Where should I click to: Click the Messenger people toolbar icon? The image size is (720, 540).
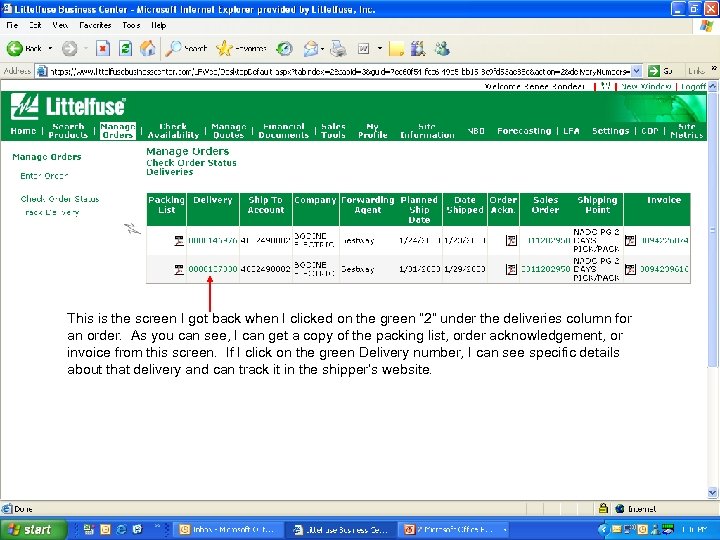[x=442, y=48]
